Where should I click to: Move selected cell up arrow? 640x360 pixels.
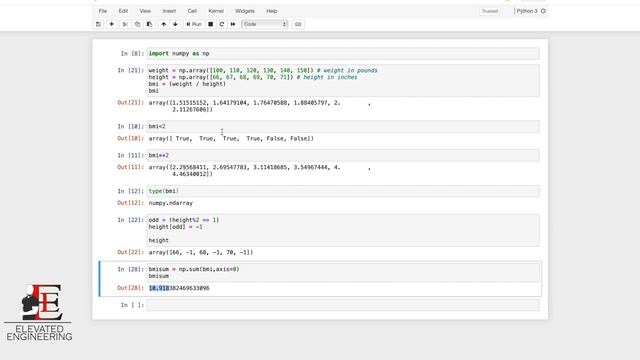(164, 24)
